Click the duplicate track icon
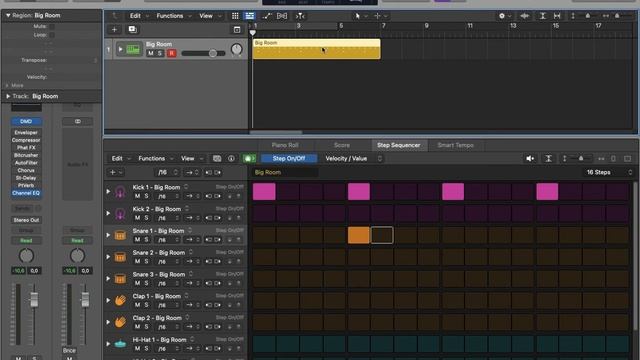 (132, 29)
